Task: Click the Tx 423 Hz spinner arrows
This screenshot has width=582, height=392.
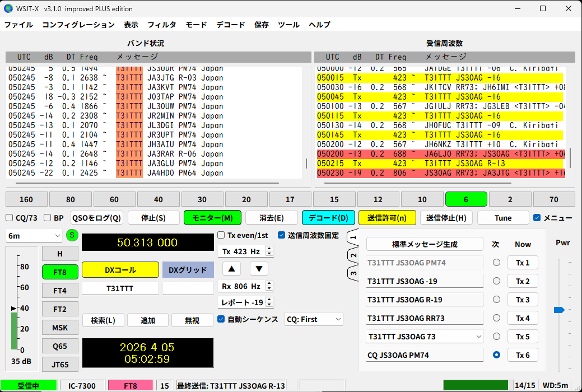Action: point(270,251)
